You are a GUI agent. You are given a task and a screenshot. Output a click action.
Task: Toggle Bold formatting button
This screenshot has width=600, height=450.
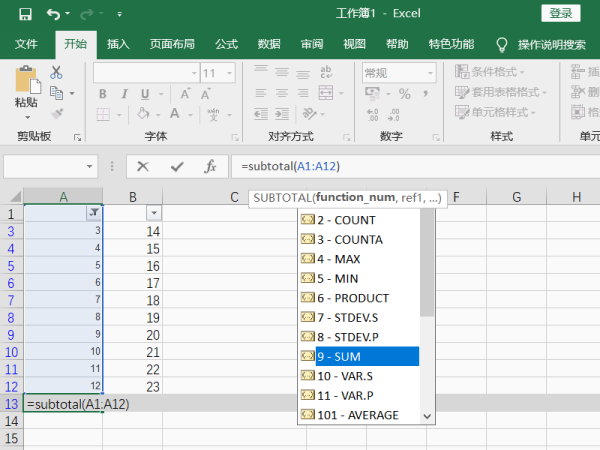(x=101, y=94)
